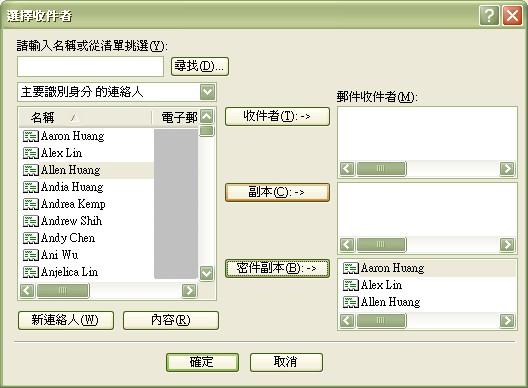Image resolution: width=528 pixels, height=388 pixels.
Task: Click the 收件者 box horizontal scrollbar thumb
Action: pyautogui.click(x=381, y=168)
